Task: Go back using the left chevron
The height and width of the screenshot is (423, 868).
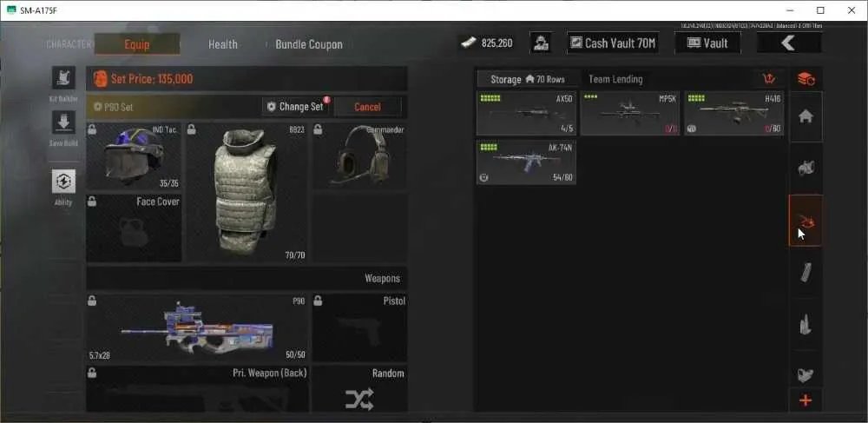Action: pos(788,43)
